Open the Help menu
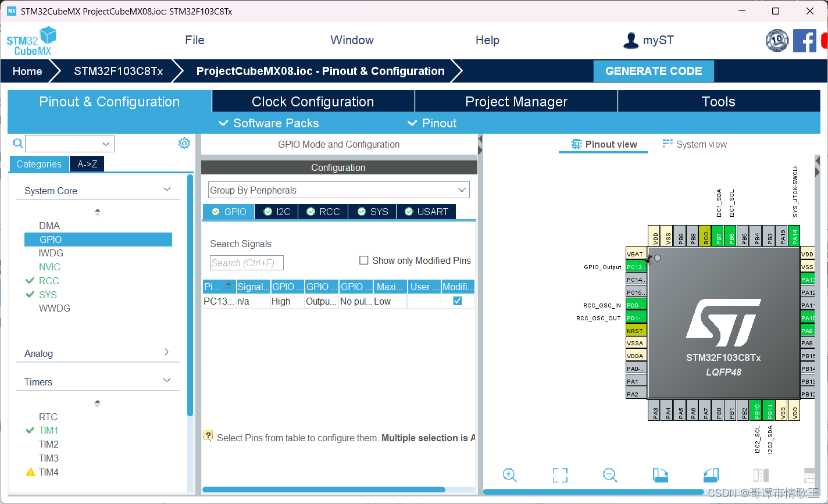This screenshot has width=828, height=504. [487, 40]
